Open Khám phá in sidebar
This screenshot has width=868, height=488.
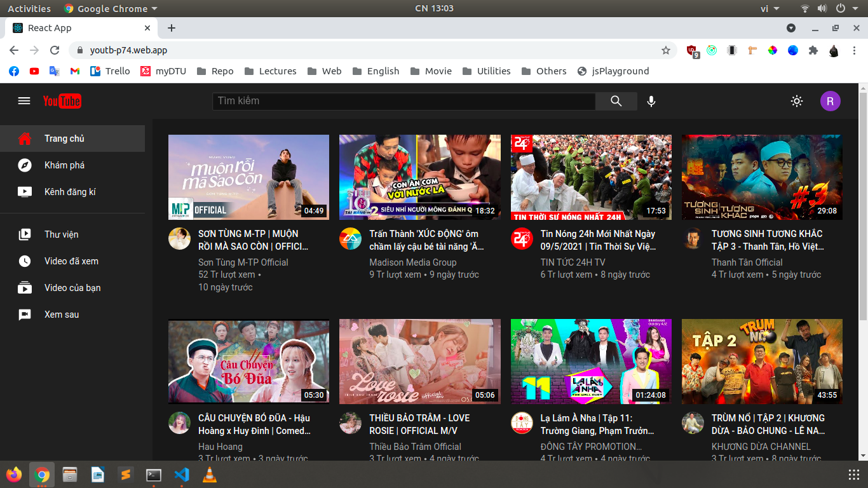pos(72,165)
